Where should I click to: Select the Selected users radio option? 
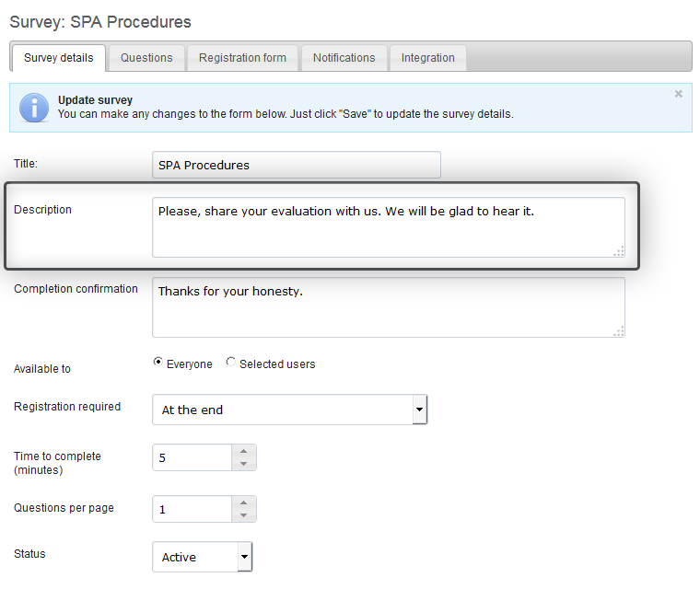pos(230,362)
